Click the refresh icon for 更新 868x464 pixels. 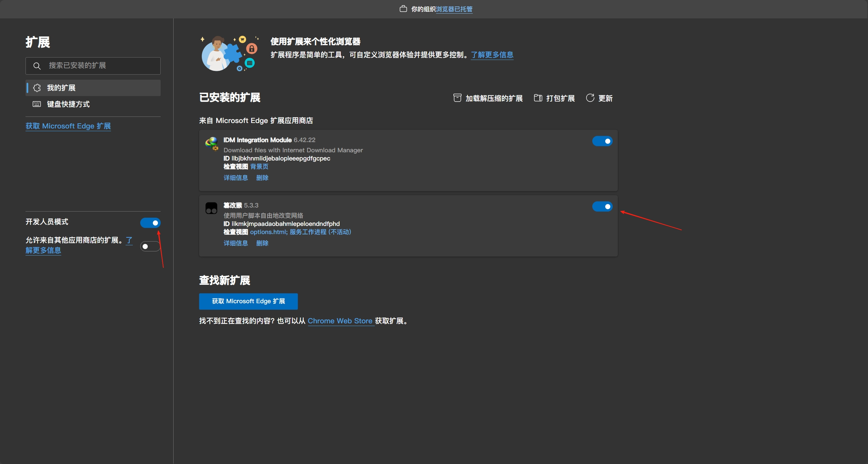590,98
